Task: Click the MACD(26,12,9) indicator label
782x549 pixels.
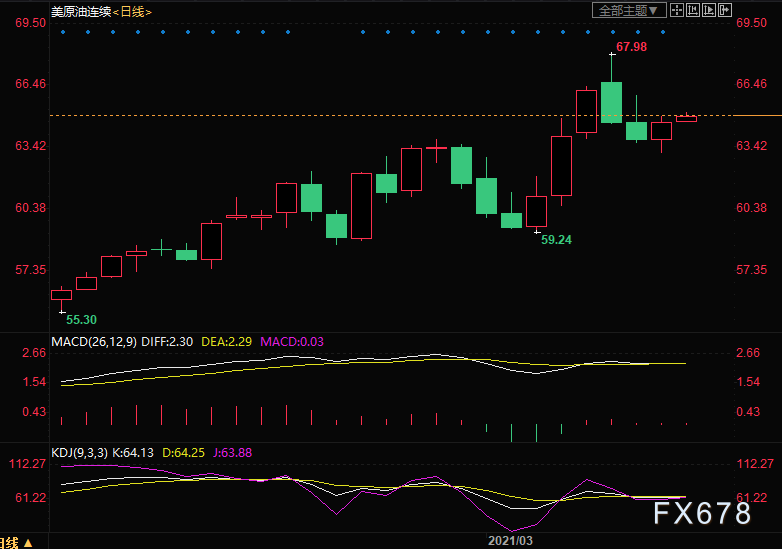Action: 95,342
